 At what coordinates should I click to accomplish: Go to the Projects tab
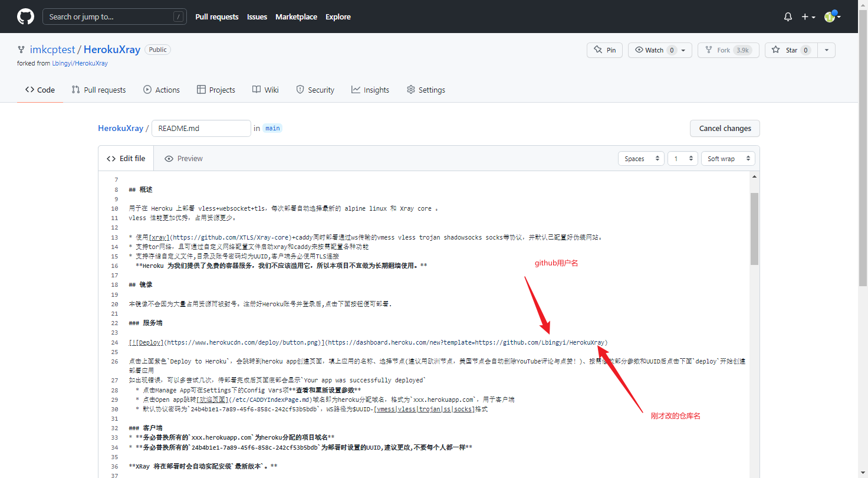[x=216, y=90]
